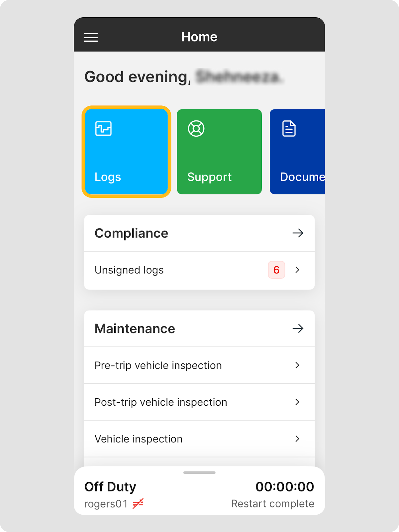This screenshot has width=399, height=532.
Task: Expand Vehicle inspection chevron
Action: 297,439
